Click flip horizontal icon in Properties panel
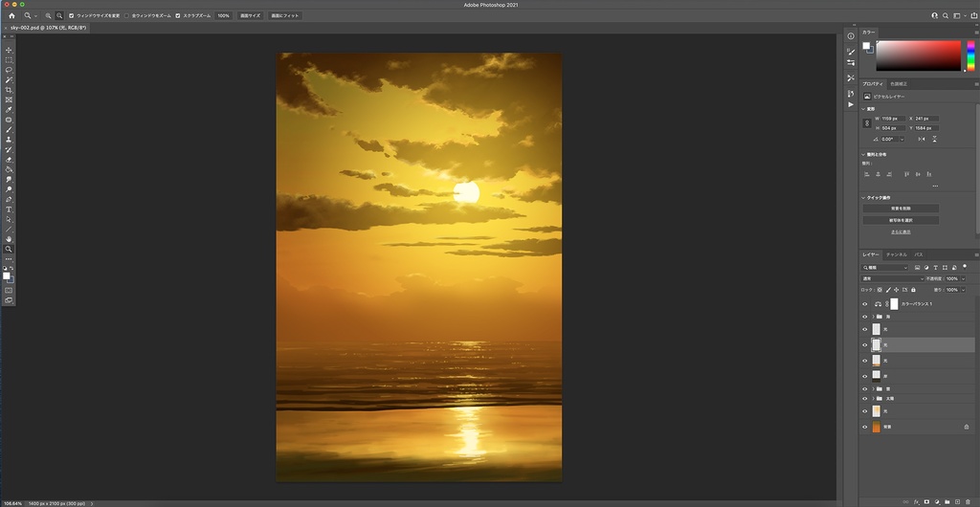The image size is (980, 507). [x=922, y=139]
